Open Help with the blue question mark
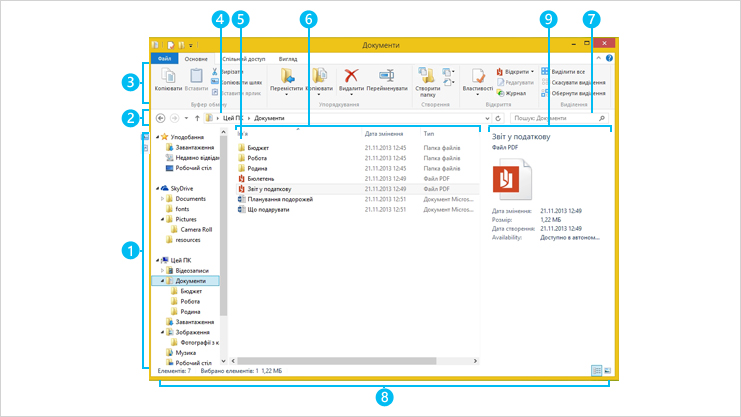The height and width of the screenshot is (417, 741). click(x=609, y=58)
